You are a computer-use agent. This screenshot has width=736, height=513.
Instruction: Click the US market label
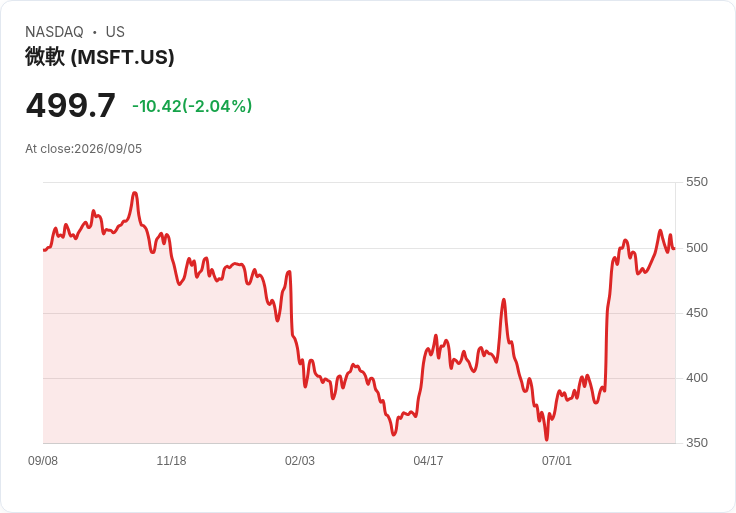(115, 32)
